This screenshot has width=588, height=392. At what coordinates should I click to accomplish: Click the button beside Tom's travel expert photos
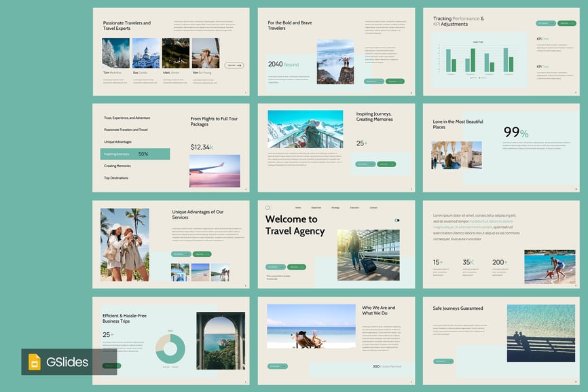pyautogui.click(x=235, y=65)
